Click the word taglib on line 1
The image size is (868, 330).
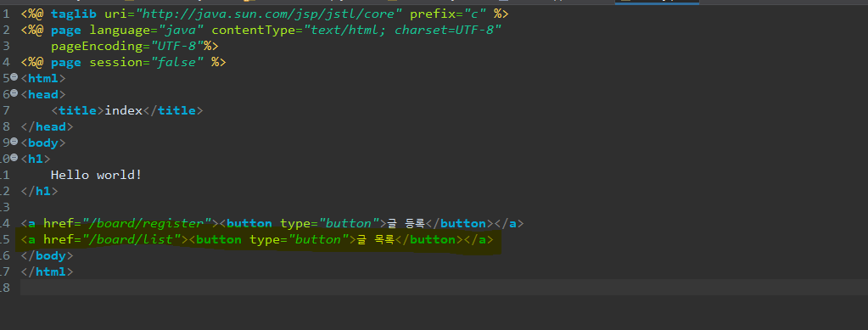(74, 14)
